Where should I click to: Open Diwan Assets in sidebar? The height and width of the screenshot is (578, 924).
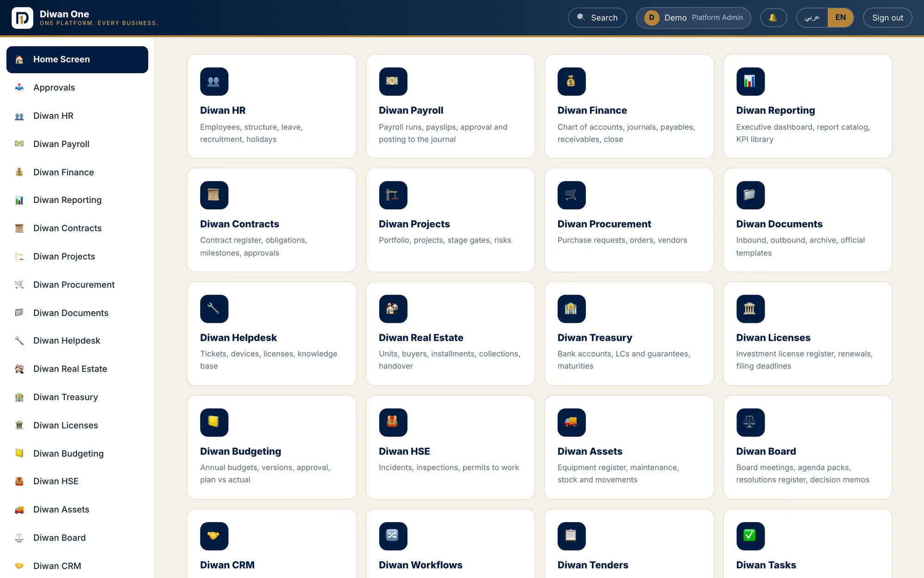tap(77, 509)
